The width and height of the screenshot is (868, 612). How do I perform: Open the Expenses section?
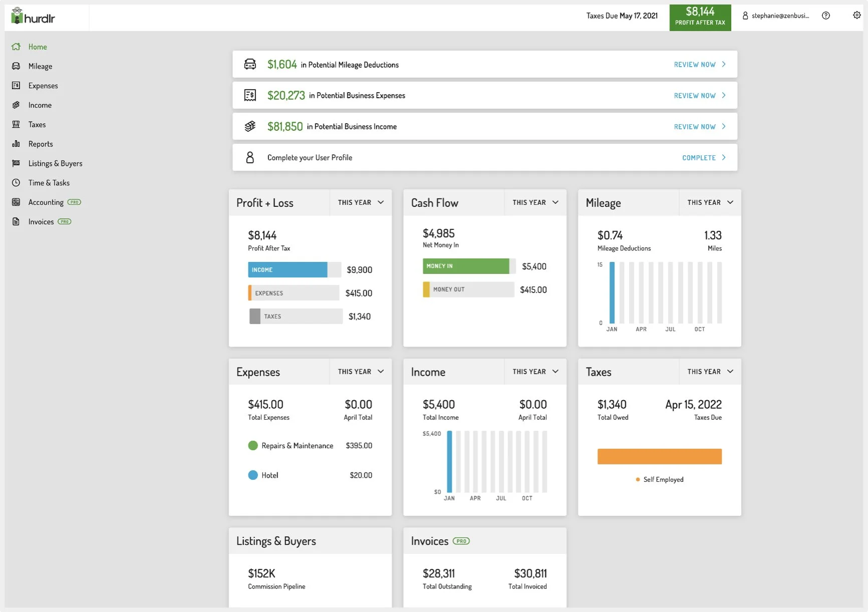tap(43, 86)
